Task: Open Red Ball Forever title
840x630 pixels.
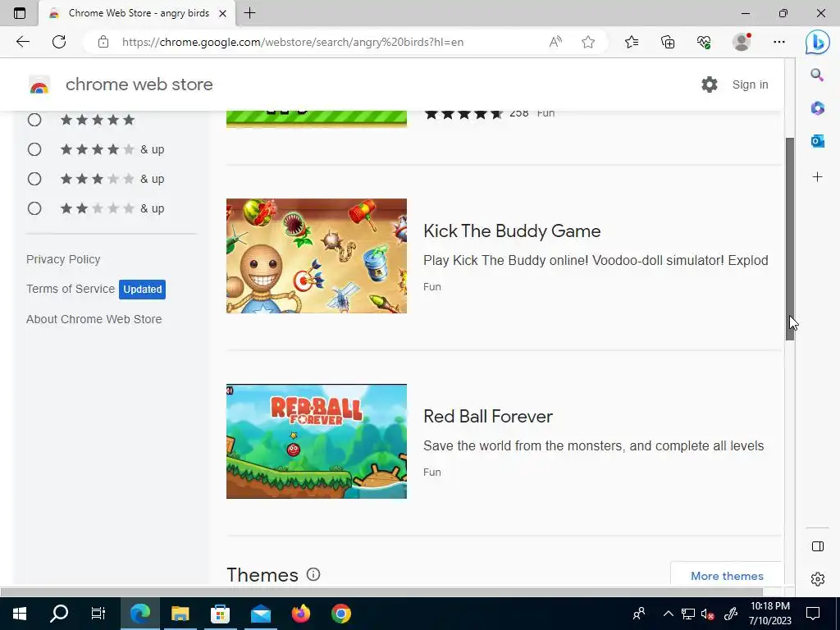Action: tap(487, 416)
